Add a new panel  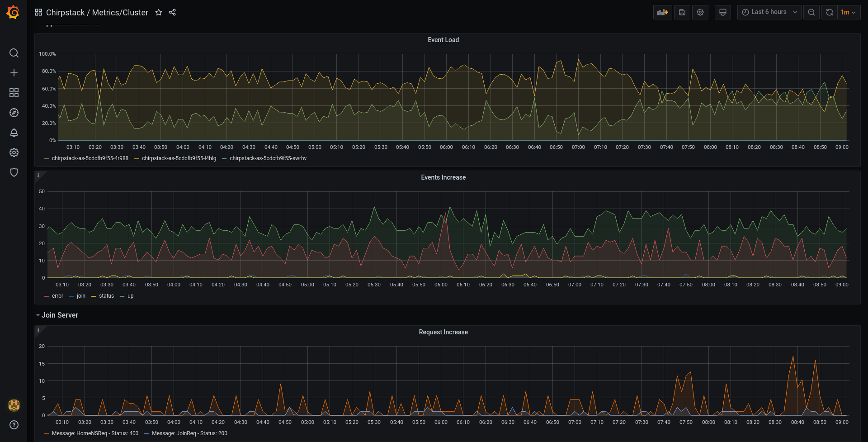pos(663,12)
